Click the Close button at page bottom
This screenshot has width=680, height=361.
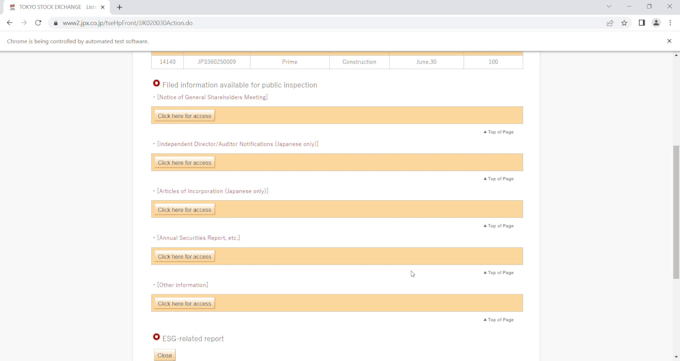click(165, 355)
